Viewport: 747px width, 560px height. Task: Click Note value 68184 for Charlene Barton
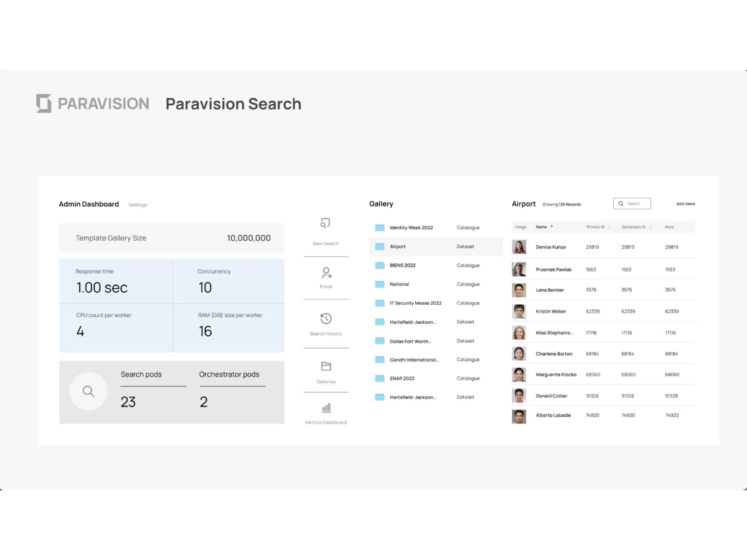[x=672, y=354]
